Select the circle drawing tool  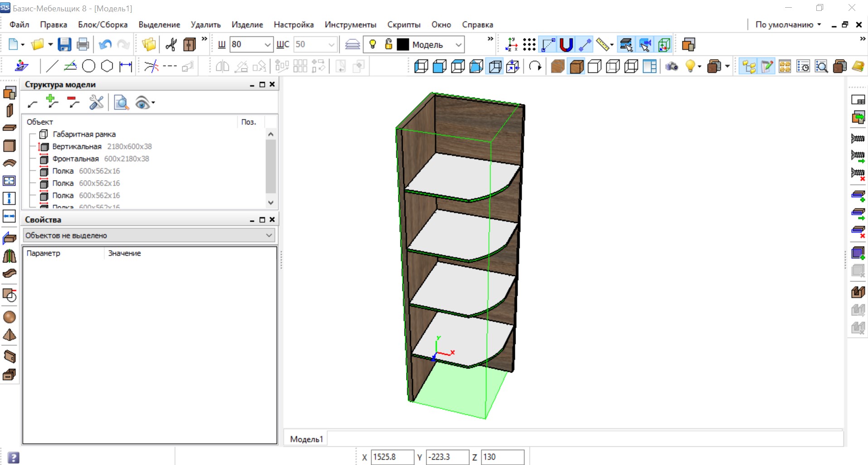coord(89,67)
